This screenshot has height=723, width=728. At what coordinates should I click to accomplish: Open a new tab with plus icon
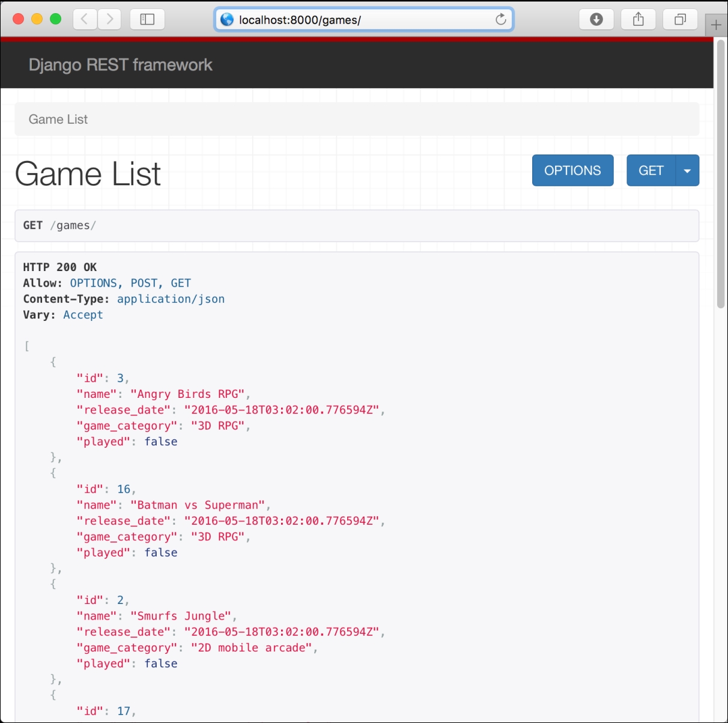coord(716,25)
